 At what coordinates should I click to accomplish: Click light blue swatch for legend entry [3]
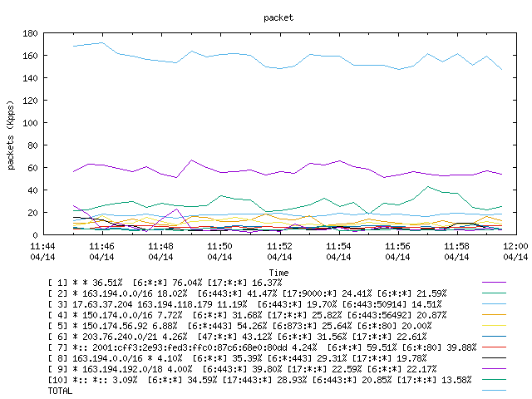click(x=494, y=304)
